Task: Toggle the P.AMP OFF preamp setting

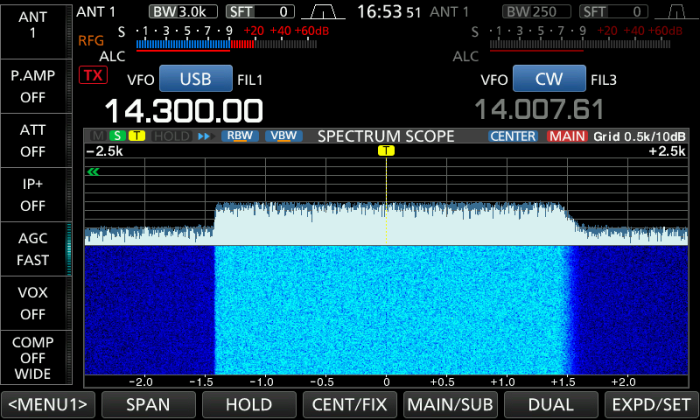Action: (x=36, y=86)
